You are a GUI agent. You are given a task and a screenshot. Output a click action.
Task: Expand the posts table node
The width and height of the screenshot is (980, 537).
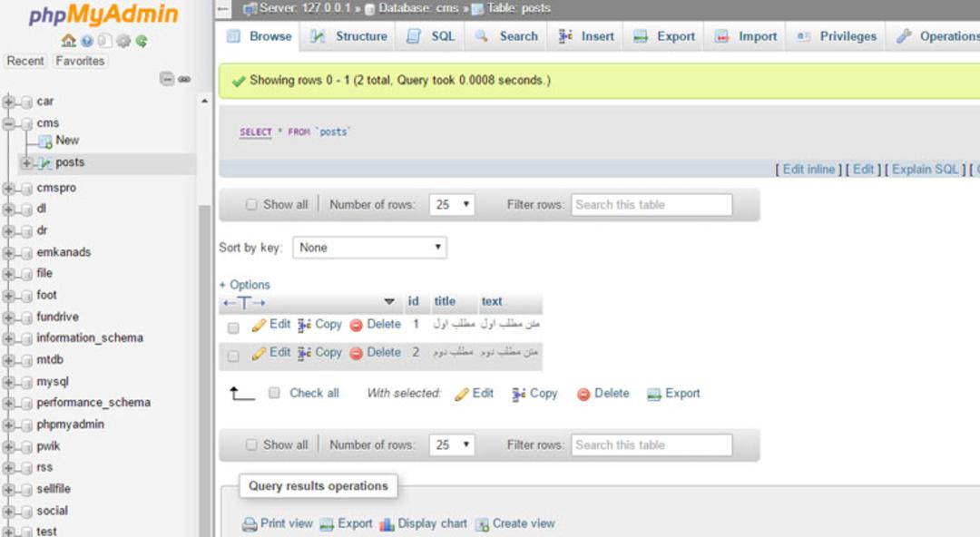click(26, 162)
